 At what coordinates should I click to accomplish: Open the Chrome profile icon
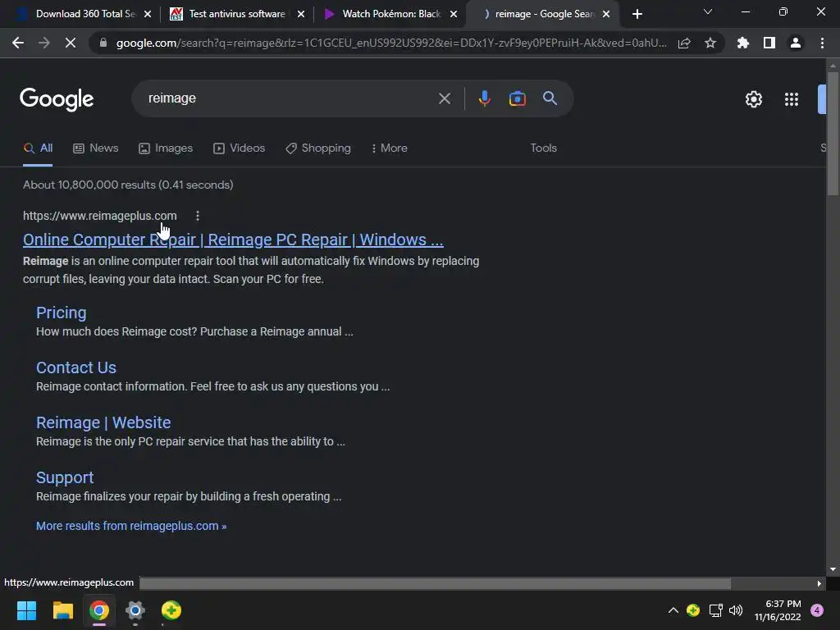pos(796,43)
